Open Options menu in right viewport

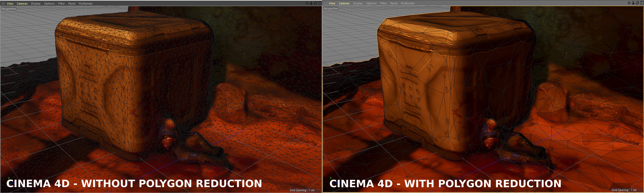371,3
